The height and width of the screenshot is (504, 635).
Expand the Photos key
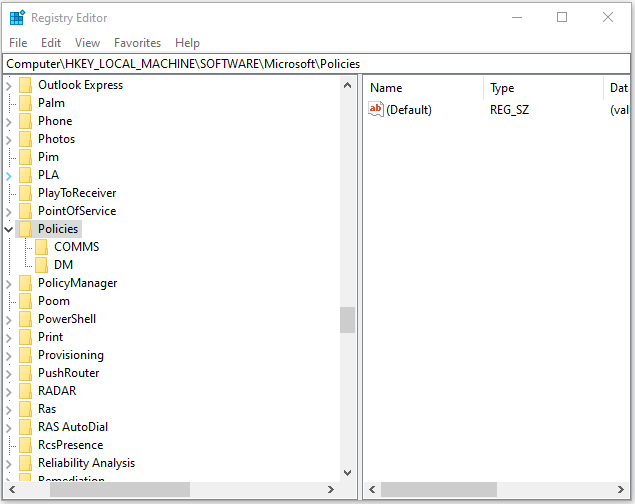coord(9,140)
